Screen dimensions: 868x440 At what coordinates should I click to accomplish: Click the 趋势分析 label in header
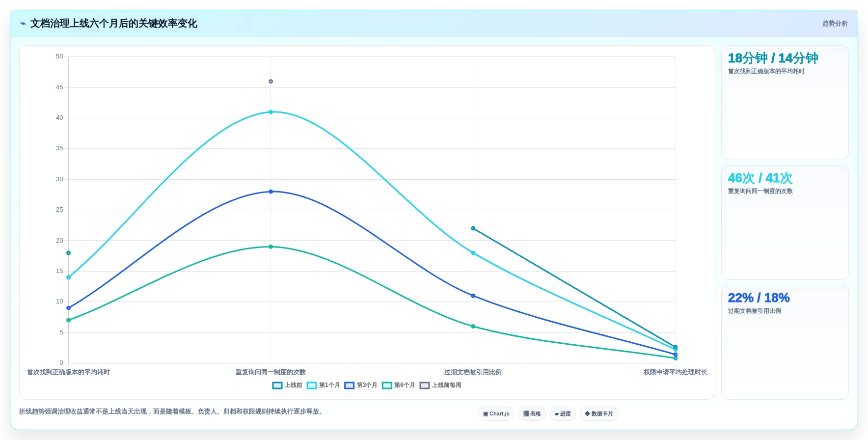pyautogui.click(x=835, y=24)
